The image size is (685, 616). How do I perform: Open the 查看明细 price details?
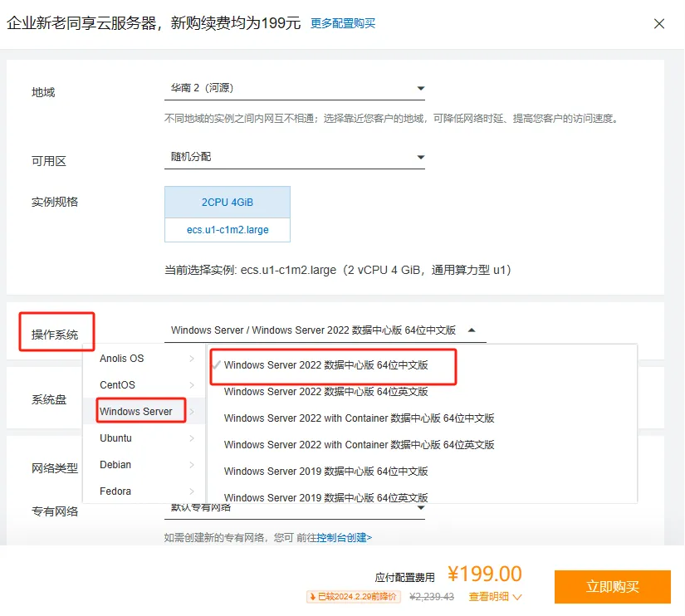(x=489, y=597)
